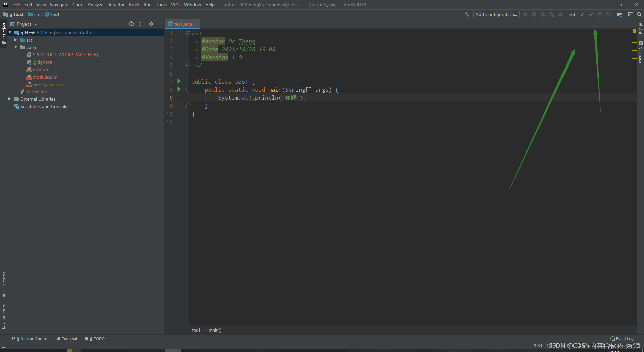
Task: Open Git Show History clock icon
Action: (600, 14)
